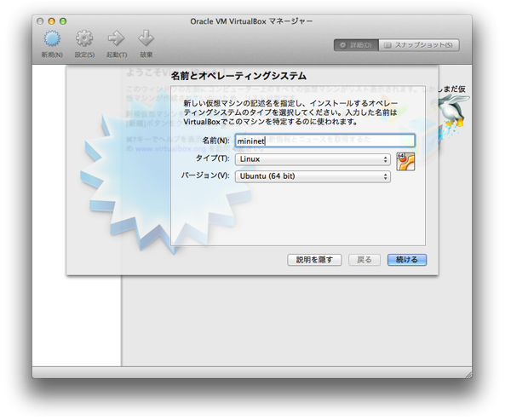Focus the 名前(N) field containing mininet
Screen dimensions: 511x420
(324, 141)
